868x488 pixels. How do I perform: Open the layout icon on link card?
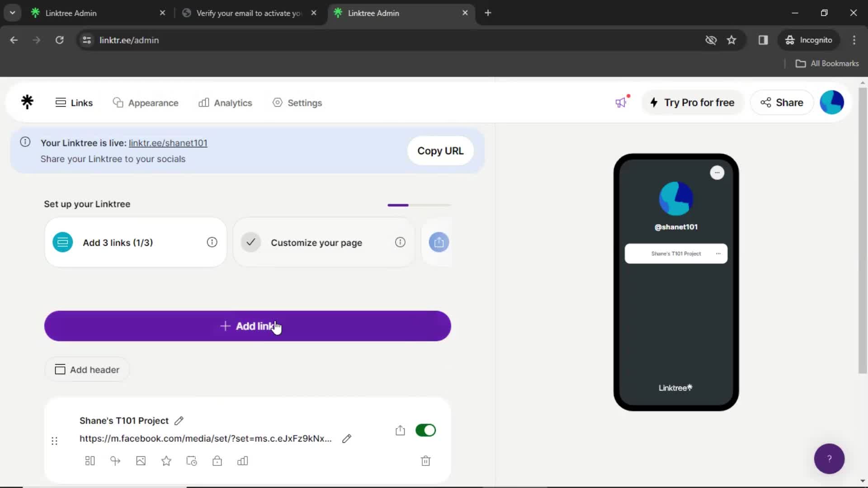[x=90, y=461]
